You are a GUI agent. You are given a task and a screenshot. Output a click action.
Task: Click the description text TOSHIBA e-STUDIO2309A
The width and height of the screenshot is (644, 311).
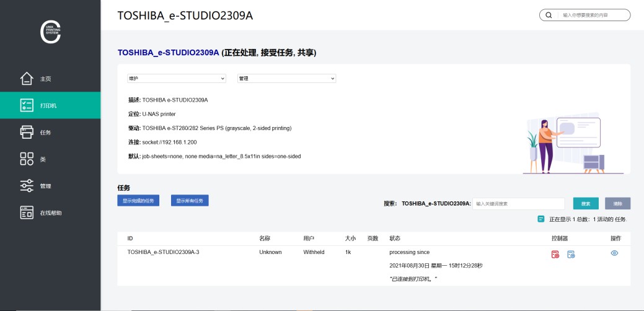175,100
